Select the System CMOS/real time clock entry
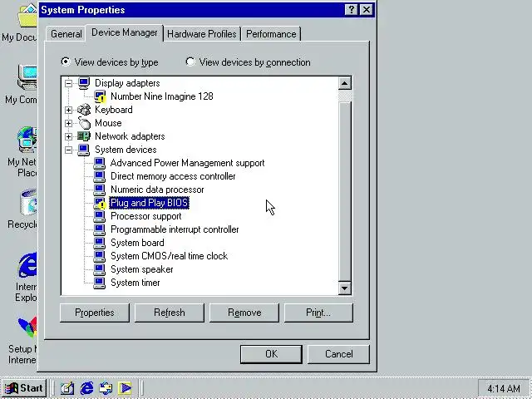This screenshot has width=532, height=399. 169,256
